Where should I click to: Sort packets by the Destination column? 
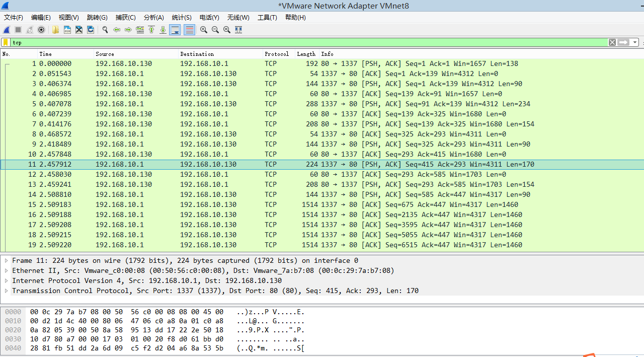(221, 54)
